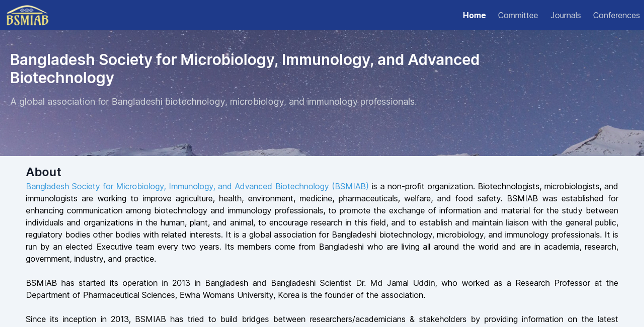This screenshot has width=644, height=327.
Task: Click the hero title 'Bangladesh Society for Microbiology'
Action: click(144, 60)
